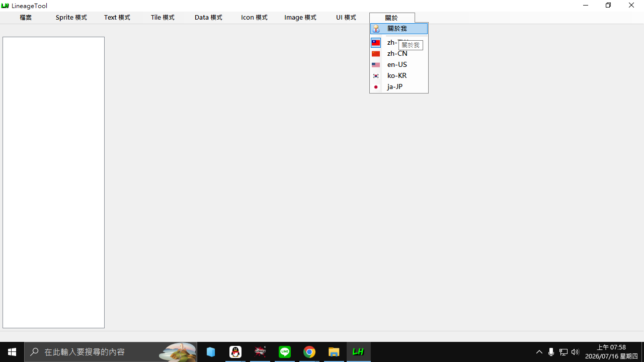Open the Tile 模式 menu
This screenshot has width=644, height=362.
(163, 18)
